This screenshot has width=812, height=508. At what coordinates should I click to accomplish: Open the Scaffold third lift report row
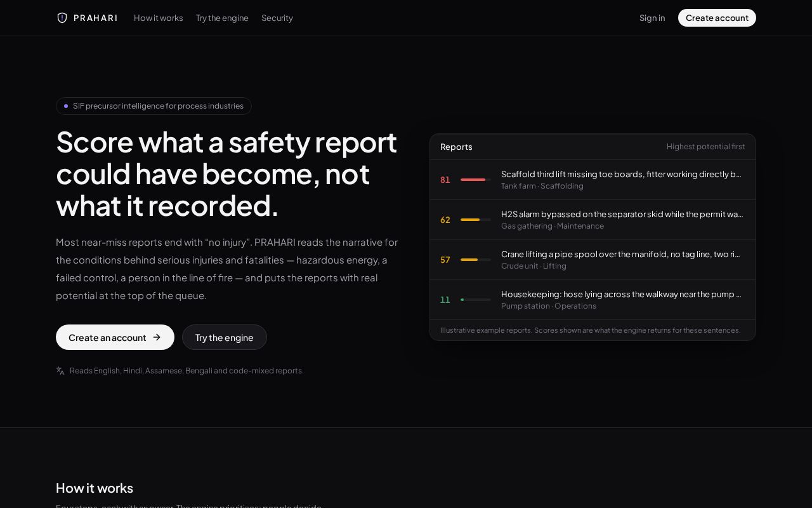click(593, 180)
